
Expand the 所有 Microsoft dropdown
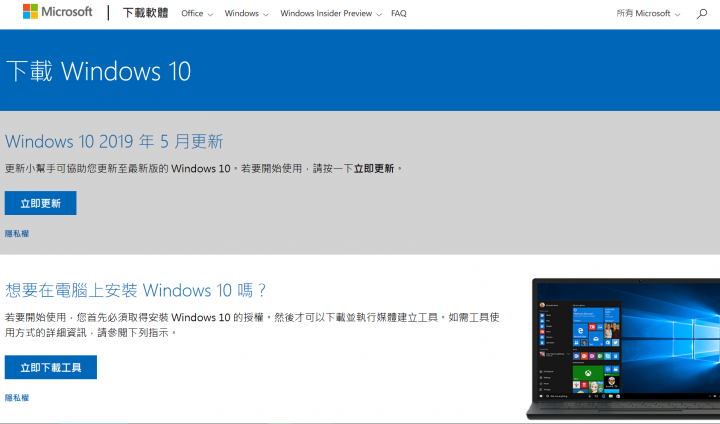pos(648,14)
